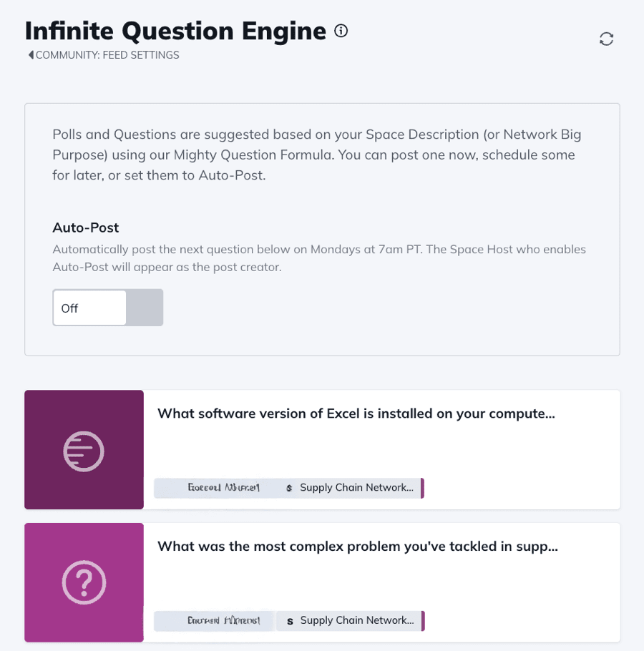Click the poll icon on the Excel card
Image resolution: width=644 pixels, height=651 pixels.
(84, 451)
